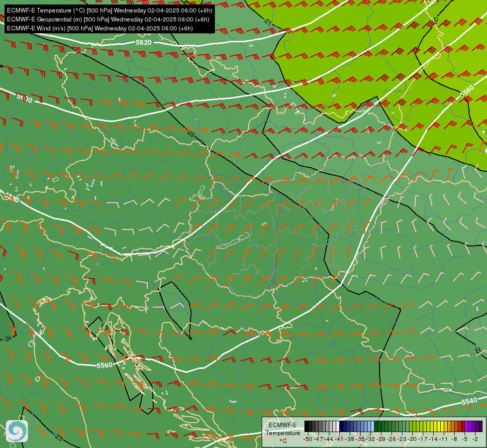This screenshot has height=448, width=487.
Task: Click the 5600 geopotential contour label
Action: click(24, 98)
